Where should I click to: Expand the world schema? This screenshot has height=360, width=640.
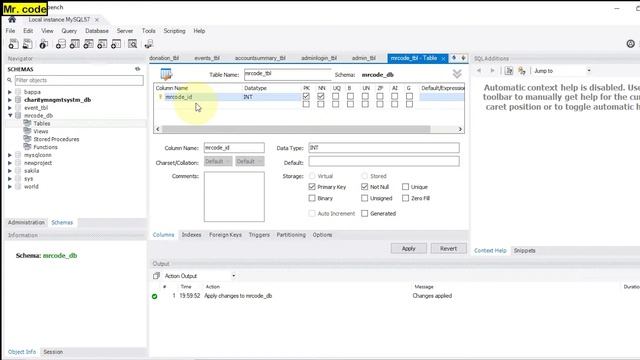pyautogui.click(x=10, y=187)
